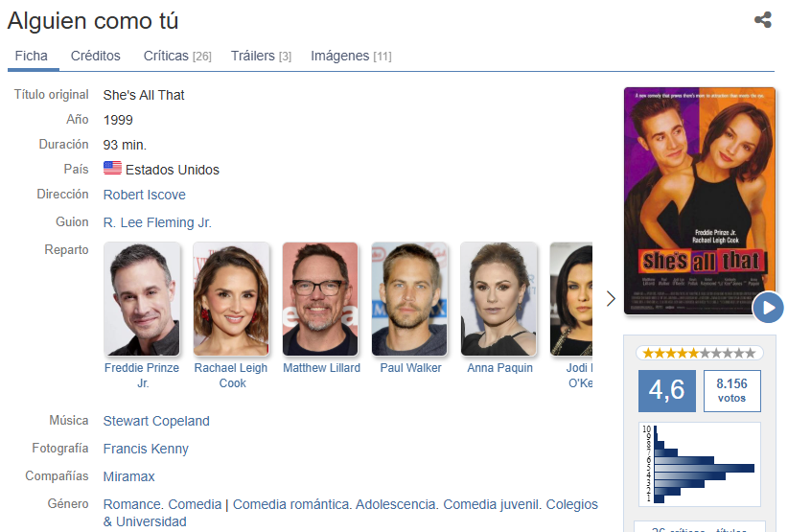The height and width of the screenshot is (532, 788).
Task: Open director Robert Iscove's page
Action: 144,195
